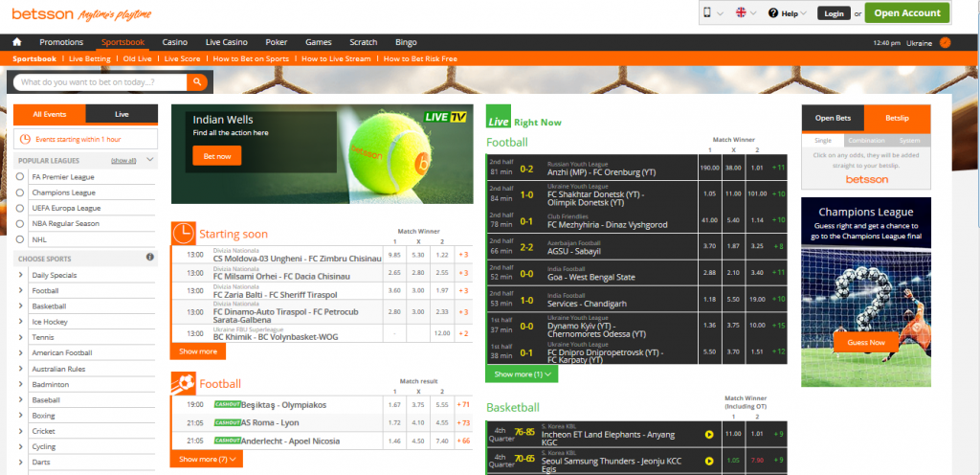Switch to the Open Bets tab
The height and width of the screenshot is (475, 980).
point(833,118)
